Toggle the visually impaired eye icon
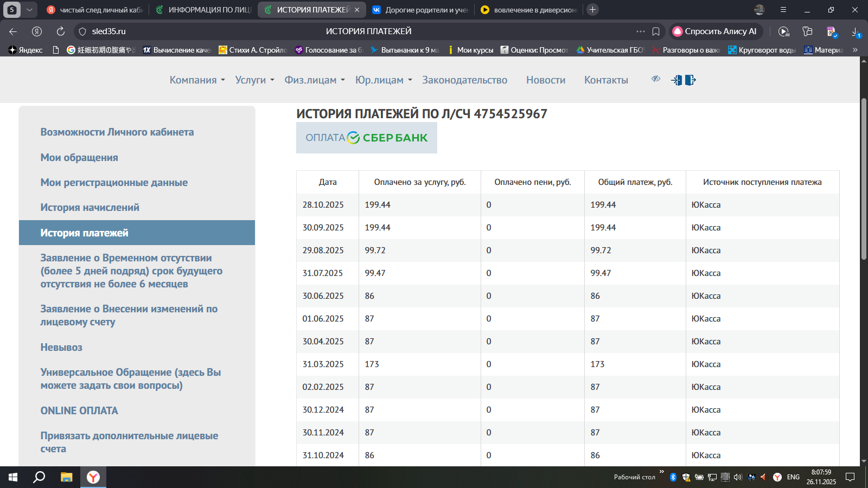 coord(656,79)
